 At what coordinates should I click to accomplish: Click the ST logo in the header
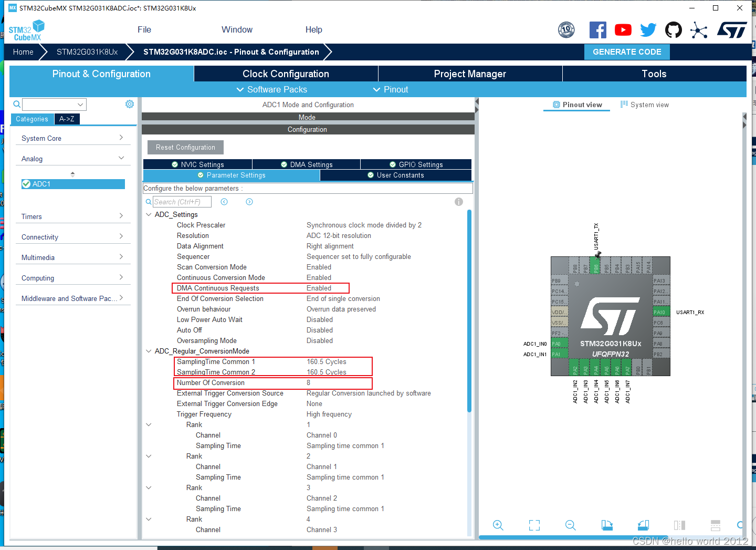point(732,30)
